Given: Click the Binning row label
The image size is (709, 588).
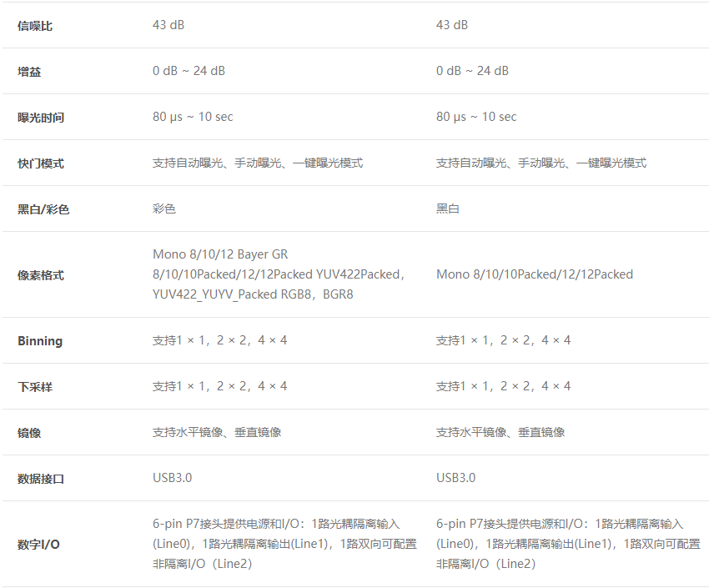Looking at the screenshot, I should 40,341.
